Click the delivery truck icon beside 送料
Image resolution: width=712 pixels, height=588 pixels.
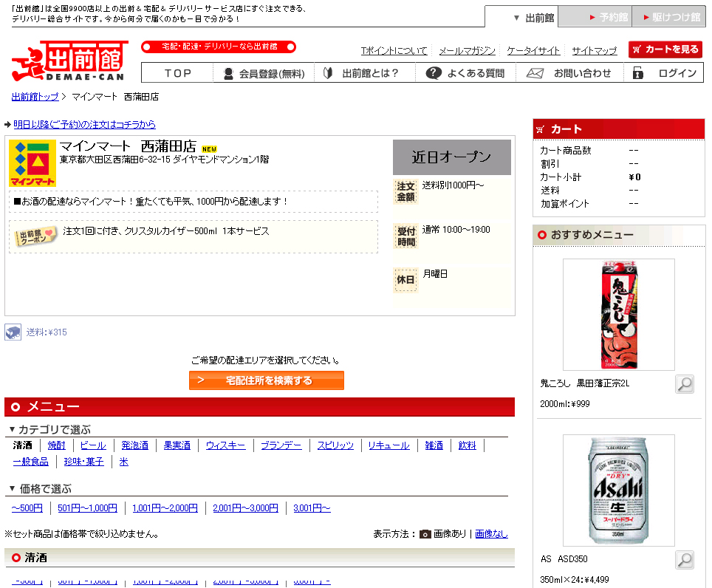13,332
